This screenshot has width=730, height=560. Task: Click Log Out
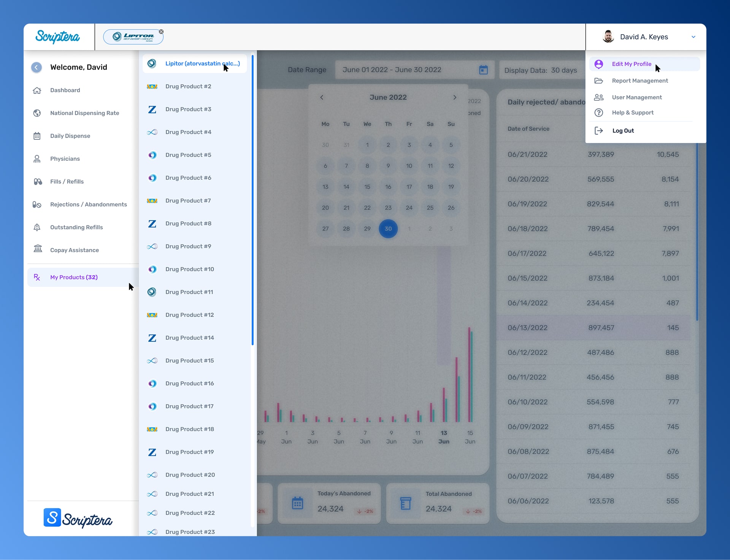(623, 131)
